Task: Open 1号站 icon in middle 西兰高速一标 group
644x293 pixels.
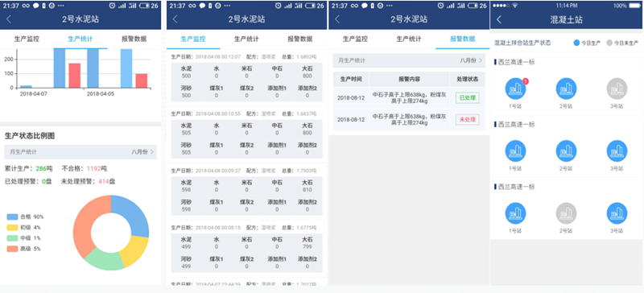Action: pyautogui.click(x=515, y=151)
